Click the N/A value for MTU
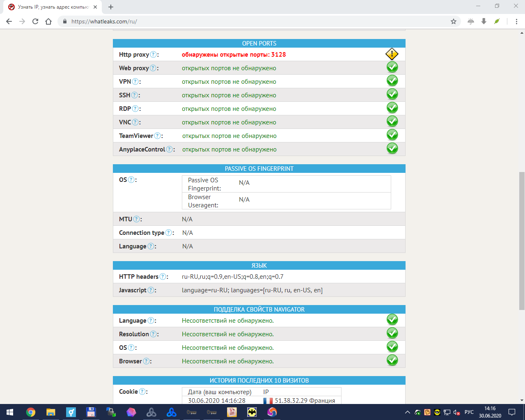 [187, 219]
